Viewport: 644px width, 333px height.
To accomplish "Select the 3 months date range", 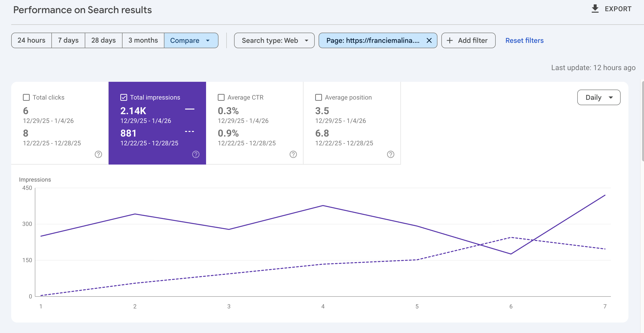I will coord(143,40).
